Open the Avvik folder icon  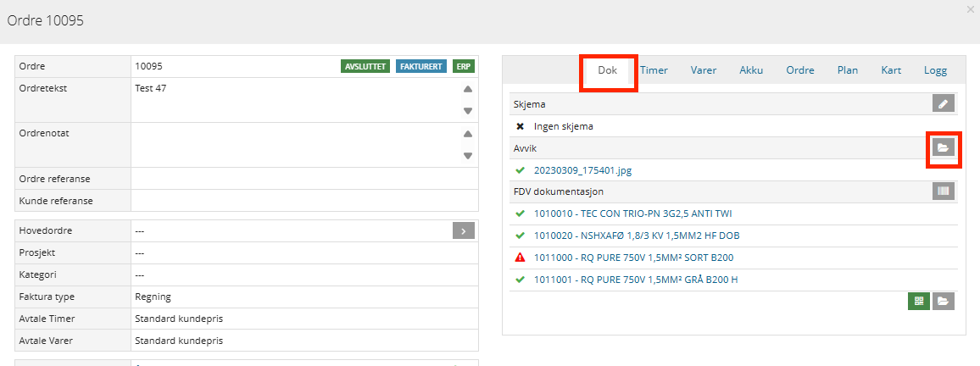943,147
